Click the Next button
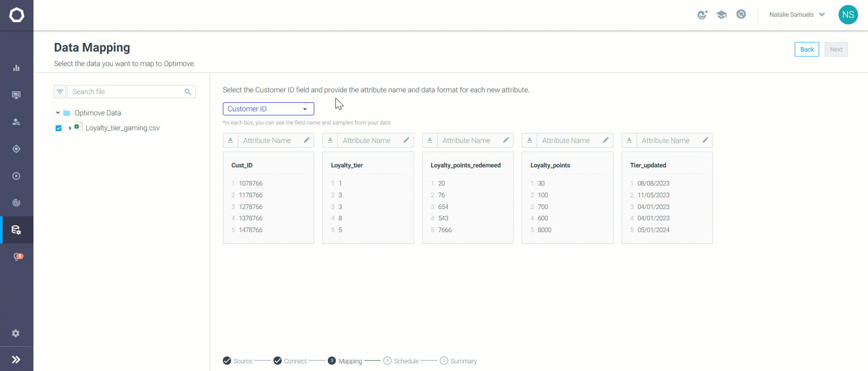The image size is (868, 371). [x=836, y=49]
